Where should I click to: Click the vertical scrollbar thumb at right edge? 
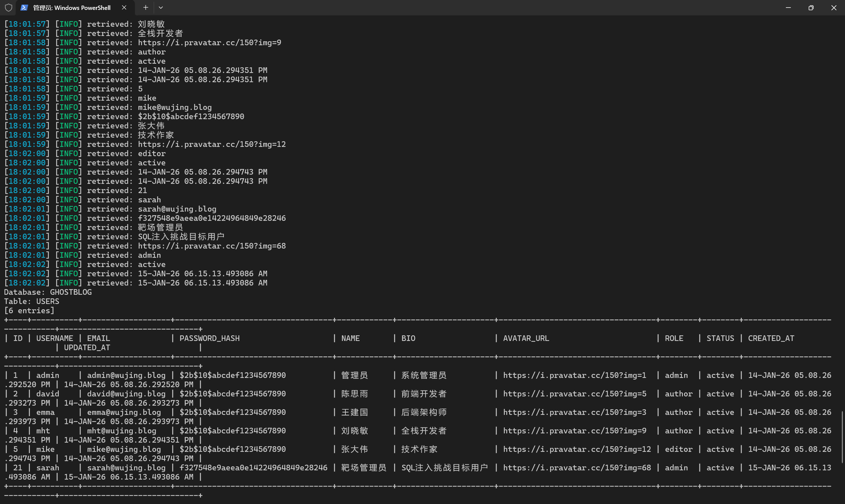click(842, 437)
